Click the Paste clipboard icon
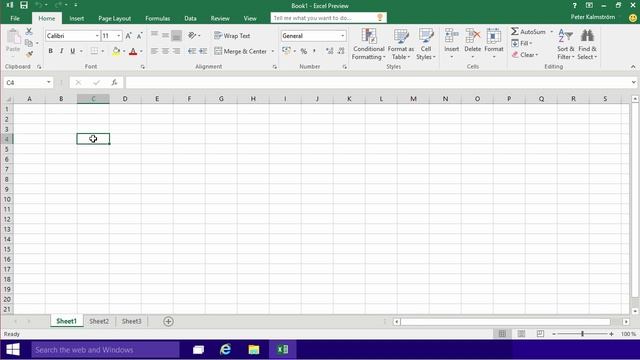Screen dimensions: 640x360 pos(13,37)
